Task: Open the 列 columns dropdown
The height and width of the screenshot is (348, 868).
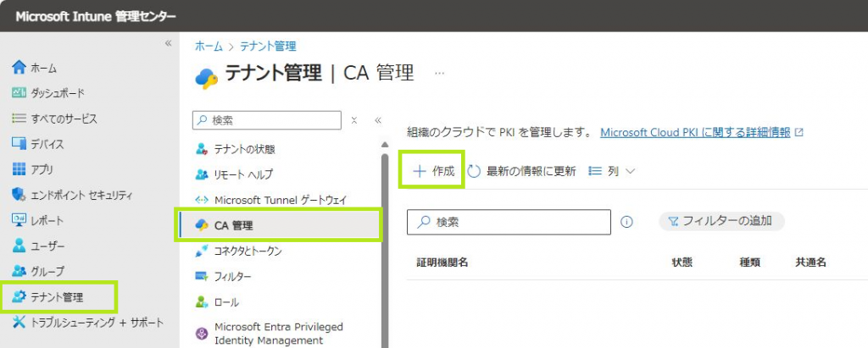Action: point(612,172)
